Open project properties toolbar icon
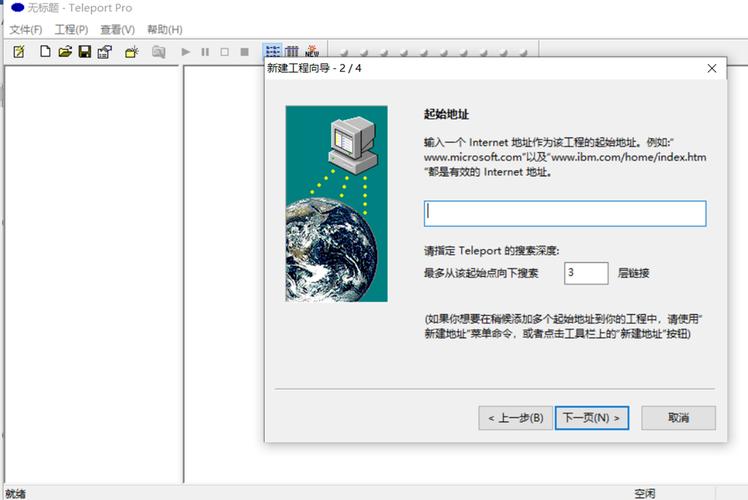 coord(104,52)
